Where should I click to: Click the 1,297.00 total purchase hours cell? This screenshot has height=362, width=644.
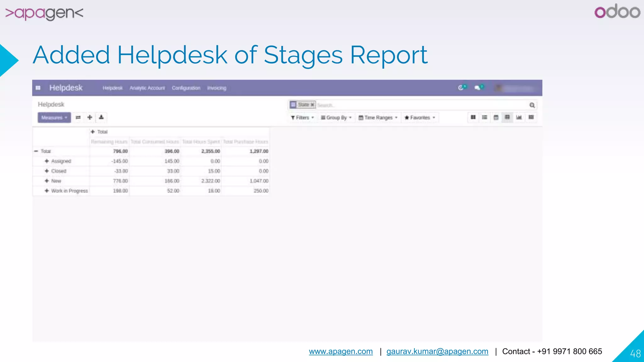tap(246, 151)
